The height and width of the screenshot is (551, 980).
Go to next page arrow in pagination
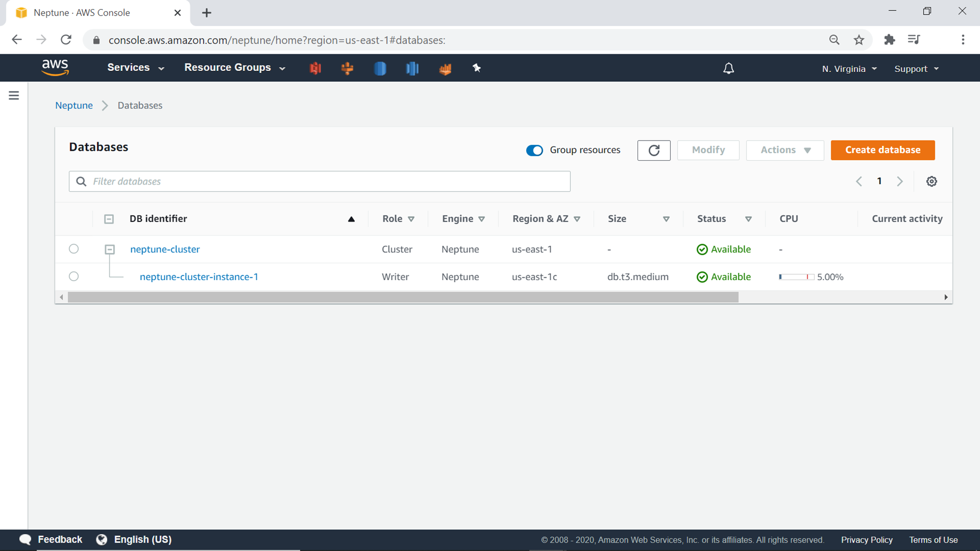coord(900,182)
